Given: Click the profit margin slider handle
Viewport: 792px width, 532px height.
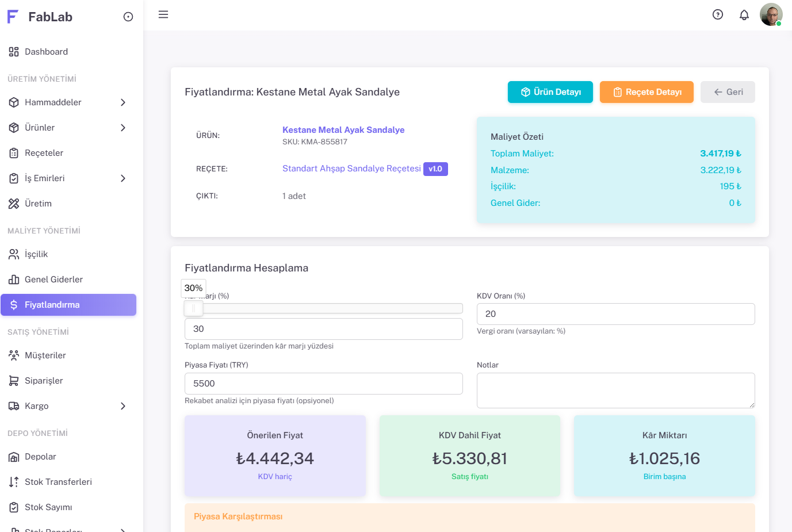Looking at the screenshot, I should pos(193,309).
